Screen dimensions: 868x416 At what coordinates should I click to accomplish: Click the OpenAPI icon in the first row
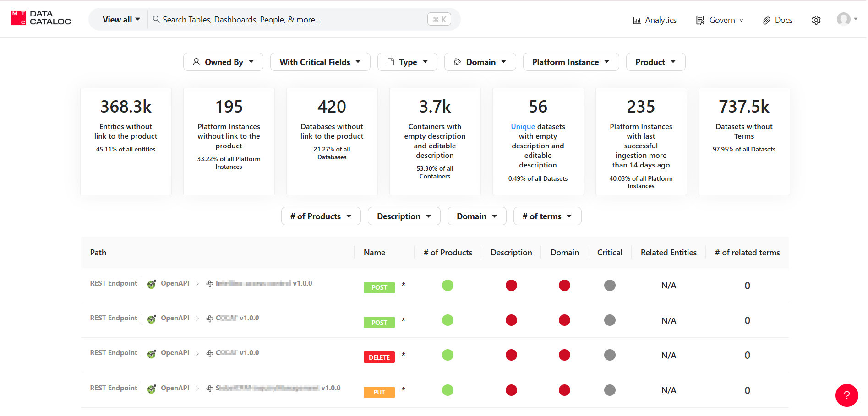[152, 284]
